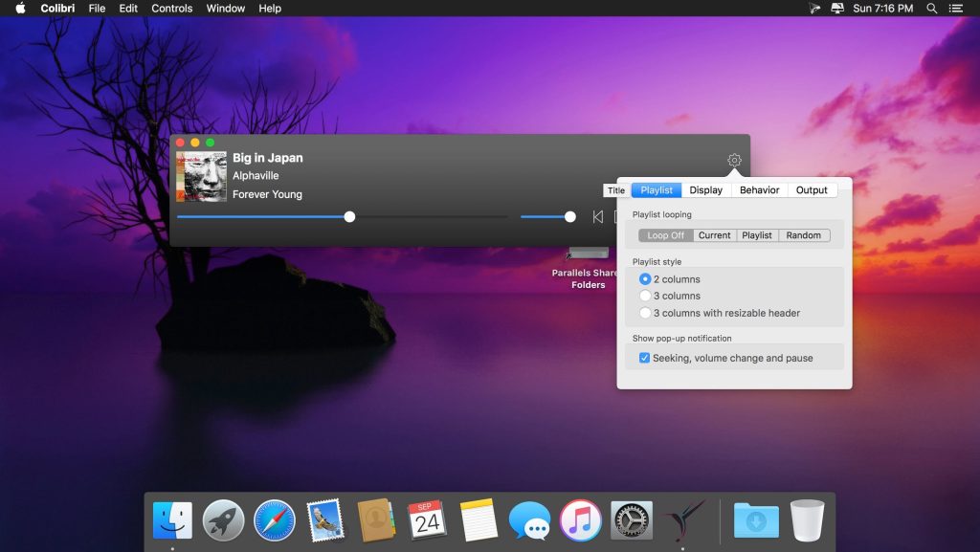Click the volume slider knob

(x=570, y=217)
